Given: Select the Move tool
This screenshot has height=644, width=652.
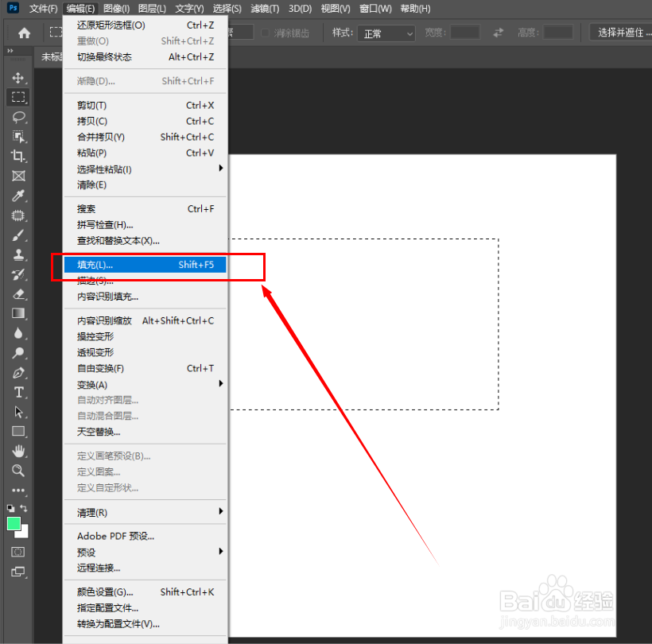Looking at the screenshot, I should [17, 78].
